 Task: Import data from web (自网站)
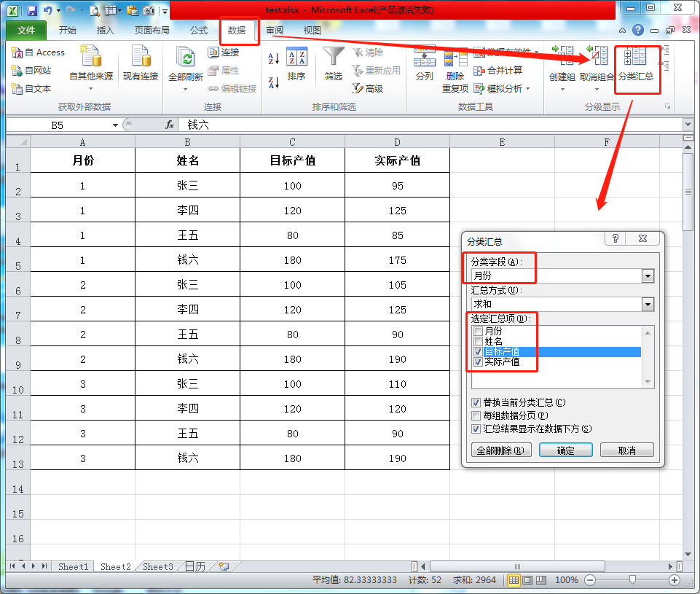[x=31, y=70]
